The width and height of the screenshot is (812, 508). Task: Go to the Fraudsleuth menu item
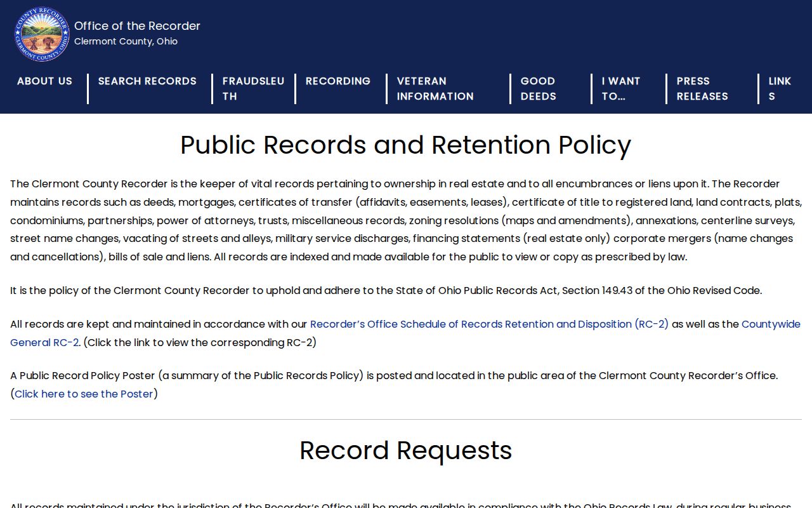click(x=253, y=89)
